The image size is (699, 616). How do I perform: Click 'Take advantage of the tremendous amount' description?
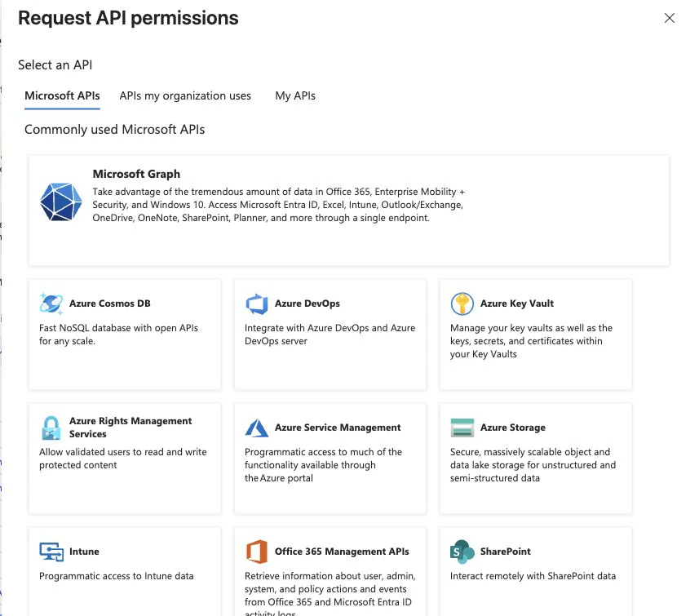[279, 205]
